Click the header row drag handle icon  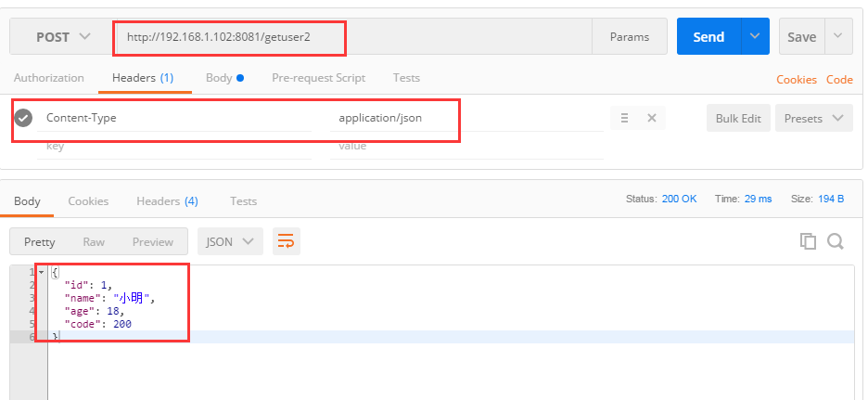click(624, 118)
